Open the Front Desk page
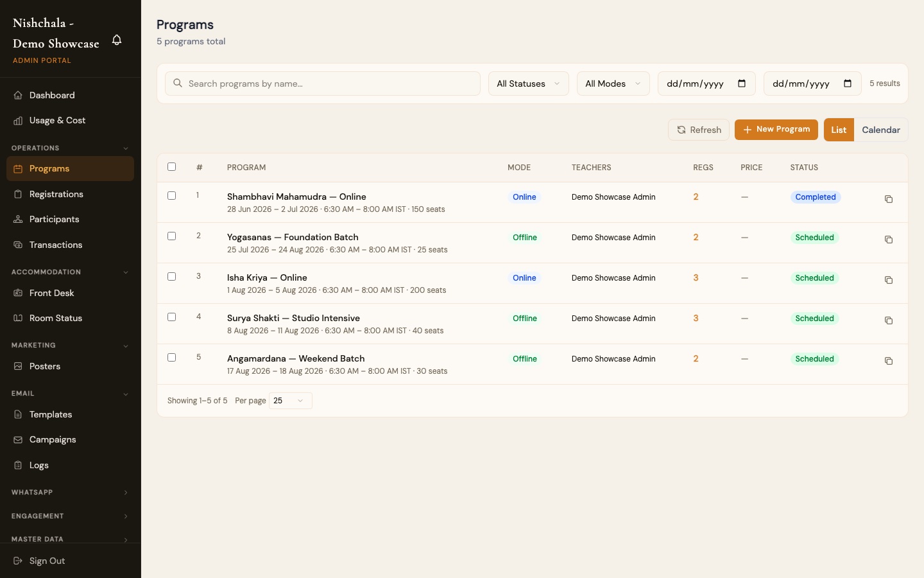Screen dimensions: 924x578 [x=70, y=293]
